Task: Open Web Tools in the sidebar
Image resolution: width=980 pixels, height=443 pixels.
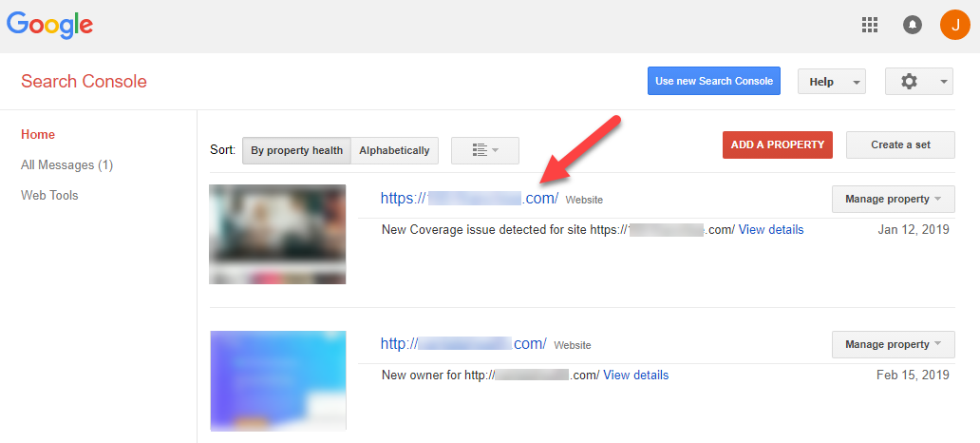Action: tap(49, 195)
